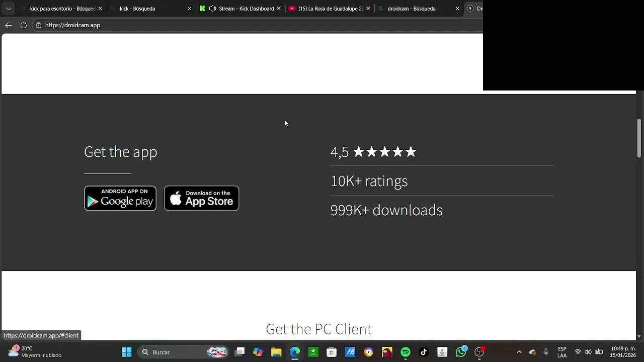Close the 'droidcam - Búsqueda' tab
The height and width of the screenshot is (362, 644).
click(x=457, y=9)
